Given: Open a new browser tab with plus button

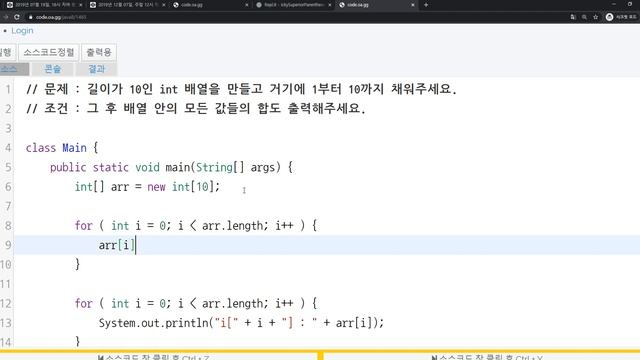Looking at the screenshot, I should (x=426, y=5).
